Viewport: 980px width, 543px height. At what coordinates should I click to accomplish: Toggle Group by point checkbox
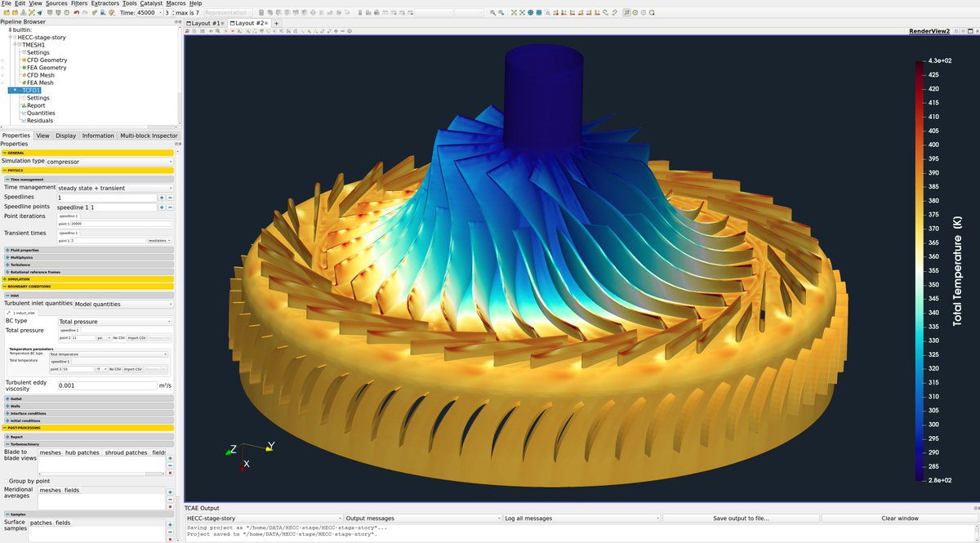coord(6,481)
